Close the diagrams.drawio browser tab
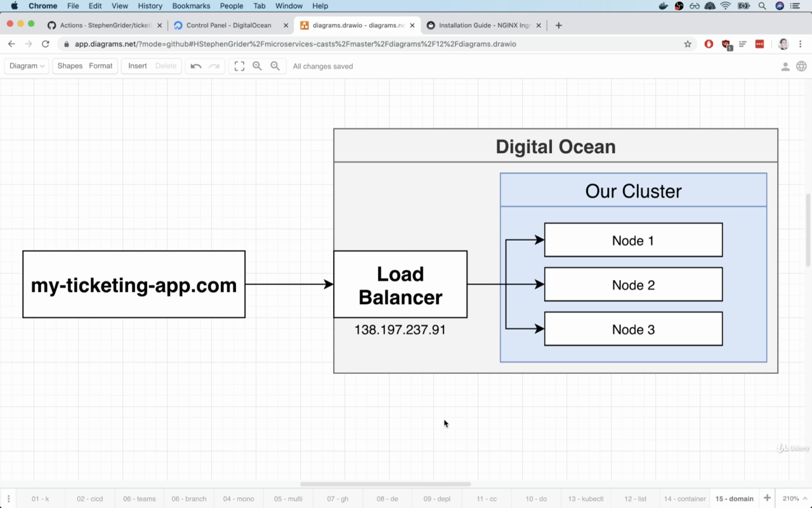This screenshot has height=508, width=812. [413, 25]
